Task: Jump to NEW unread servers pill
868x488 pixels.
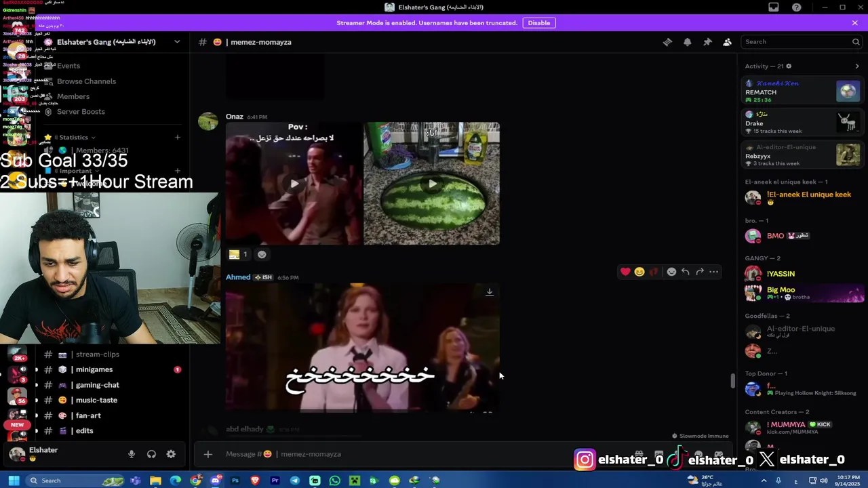Action: 18,425
